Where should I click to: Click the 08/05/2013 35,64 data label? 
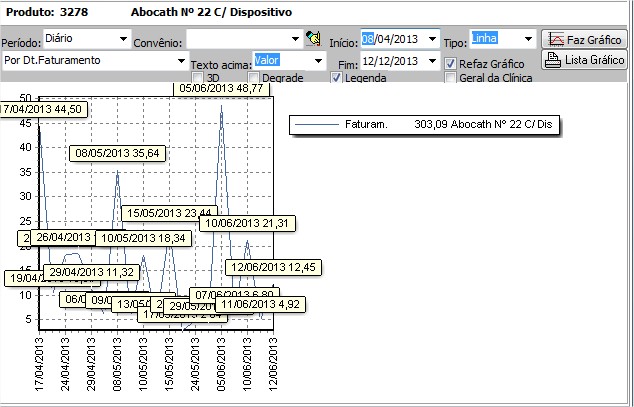click(118, 153)
